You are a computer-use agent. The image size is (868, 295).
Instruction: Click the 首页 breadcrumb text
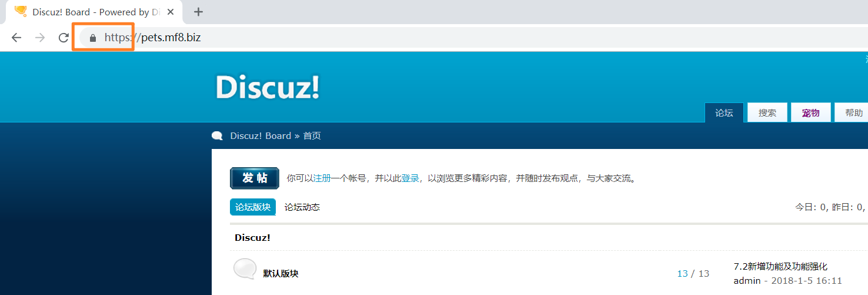312,135
